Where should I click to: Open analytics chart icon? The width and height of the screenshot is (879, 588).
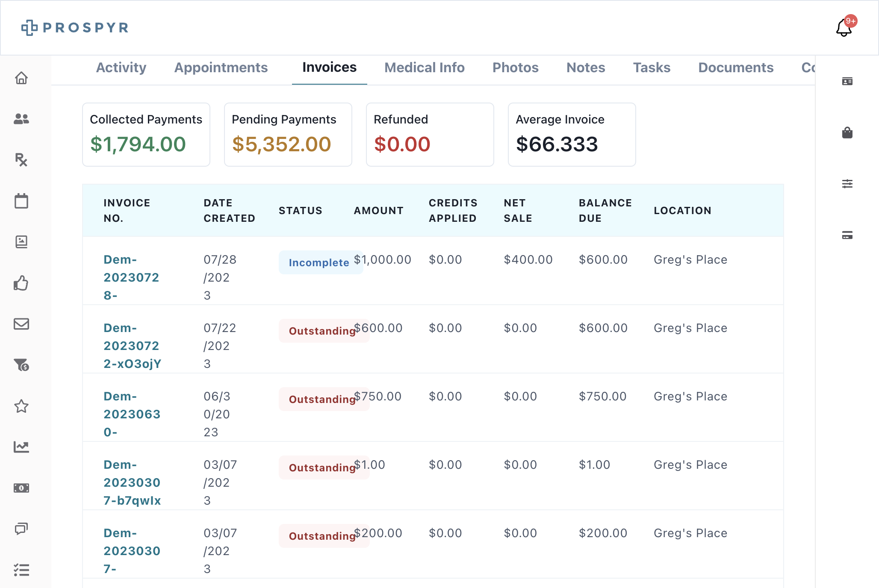click(21, 447)
